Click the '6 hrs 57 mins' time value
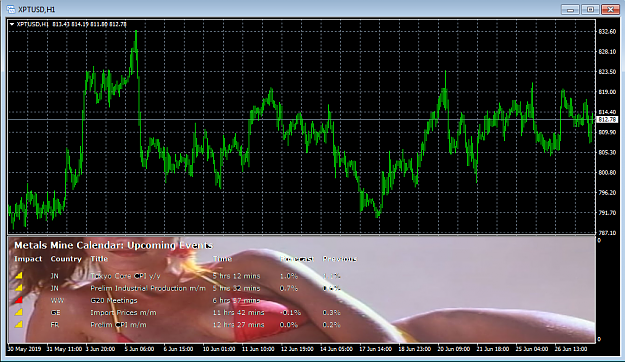 tap(236, 300)
